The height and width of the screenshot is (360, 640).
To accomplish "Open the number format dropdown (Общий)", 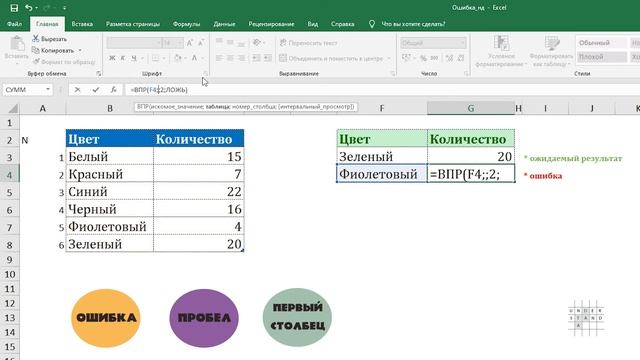I will coord(462,43).
